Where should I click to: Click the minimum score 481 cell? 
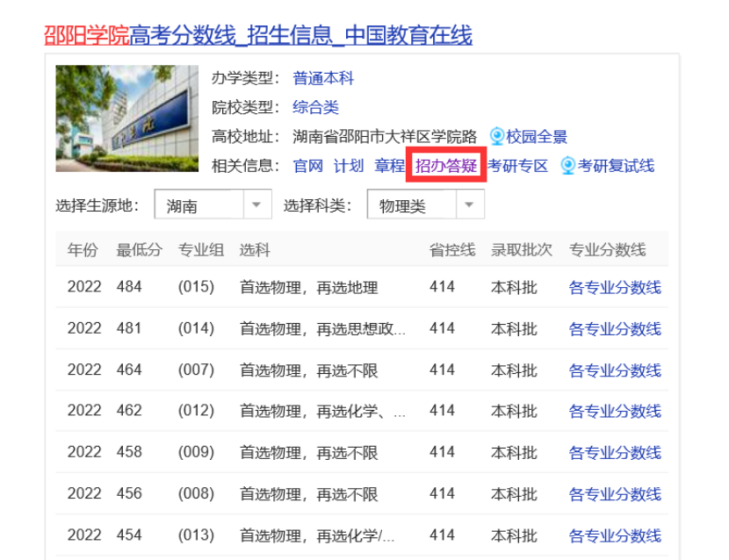[129, 328]
